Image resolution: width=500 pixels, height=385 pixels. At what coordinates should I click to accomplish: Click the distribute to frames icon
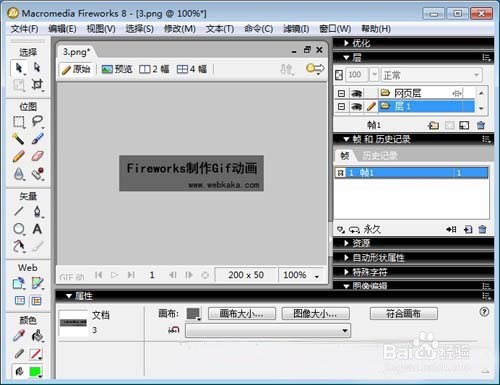(451, 229)
